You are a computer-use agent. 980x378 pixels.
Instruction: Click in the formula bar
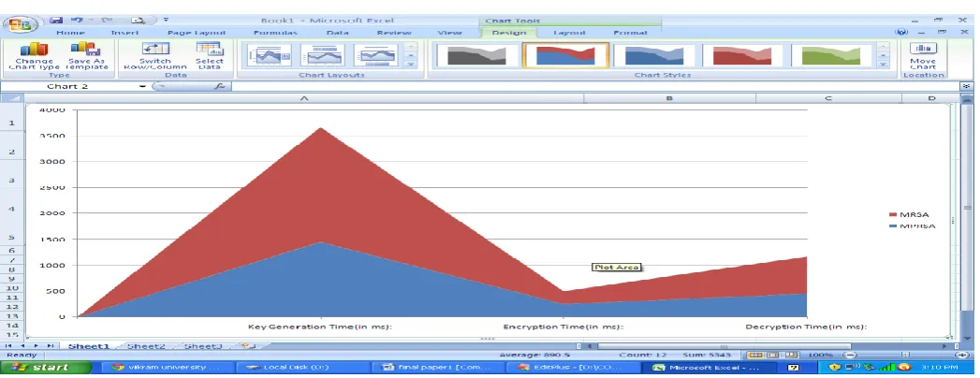[x=596, y=86]
